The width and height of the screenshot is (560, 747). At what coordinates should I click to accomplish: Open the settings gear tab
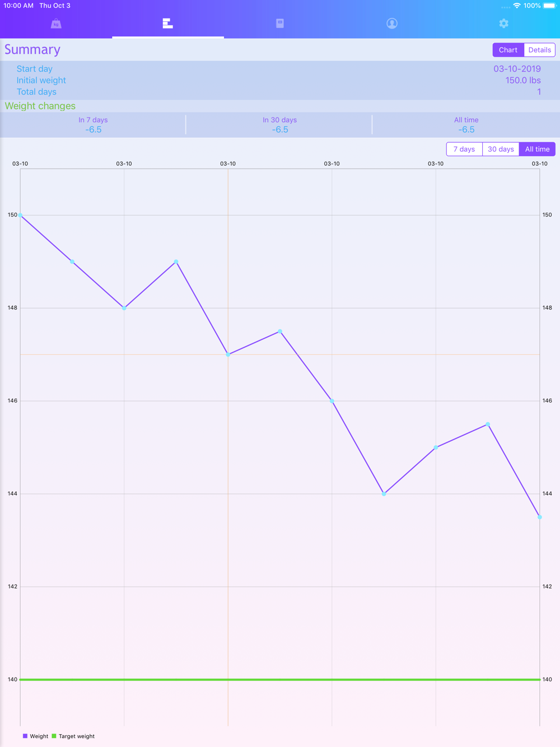[504, 24]
